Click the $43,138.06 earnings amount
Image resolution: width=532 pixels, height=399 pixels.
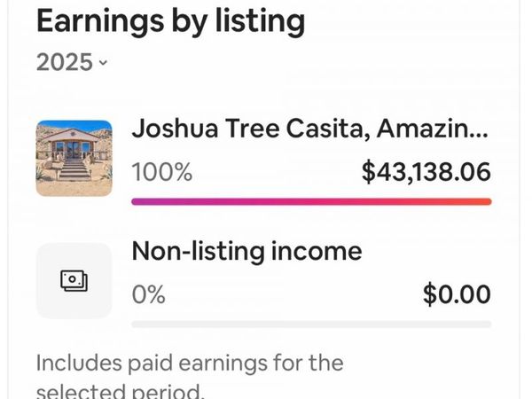coord(426,172)
